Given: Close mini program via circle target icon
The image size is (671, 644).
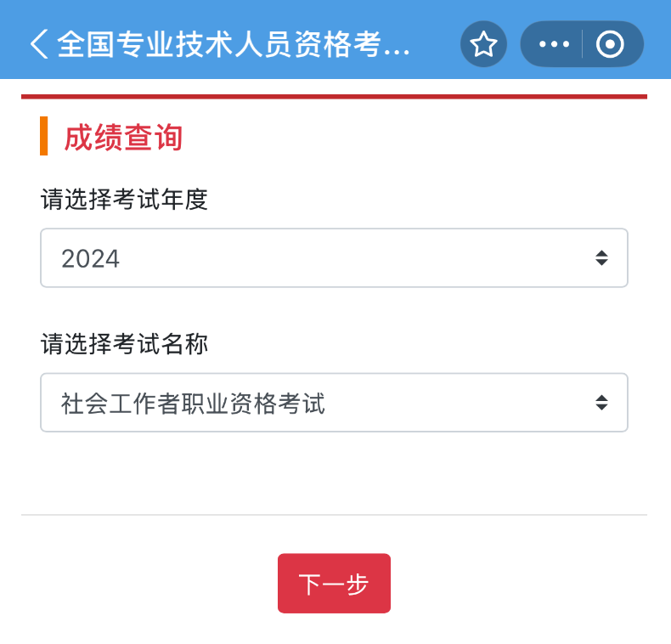Looking at the screenshot, I should [610, 44].
